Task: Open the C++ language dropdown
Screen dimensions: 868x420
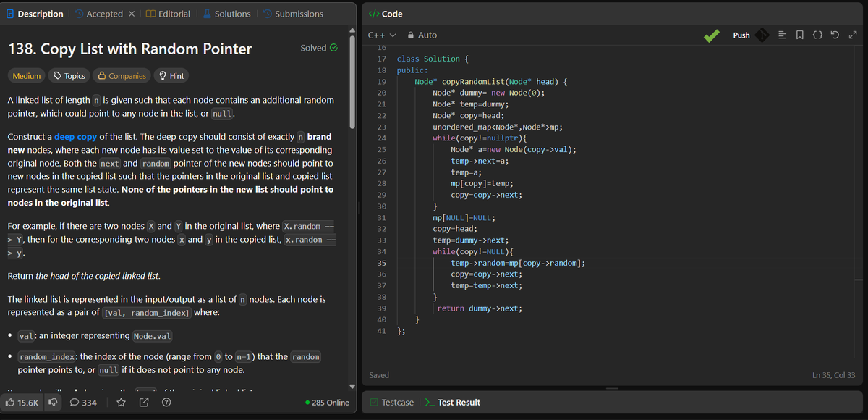Action: [382, 35]
